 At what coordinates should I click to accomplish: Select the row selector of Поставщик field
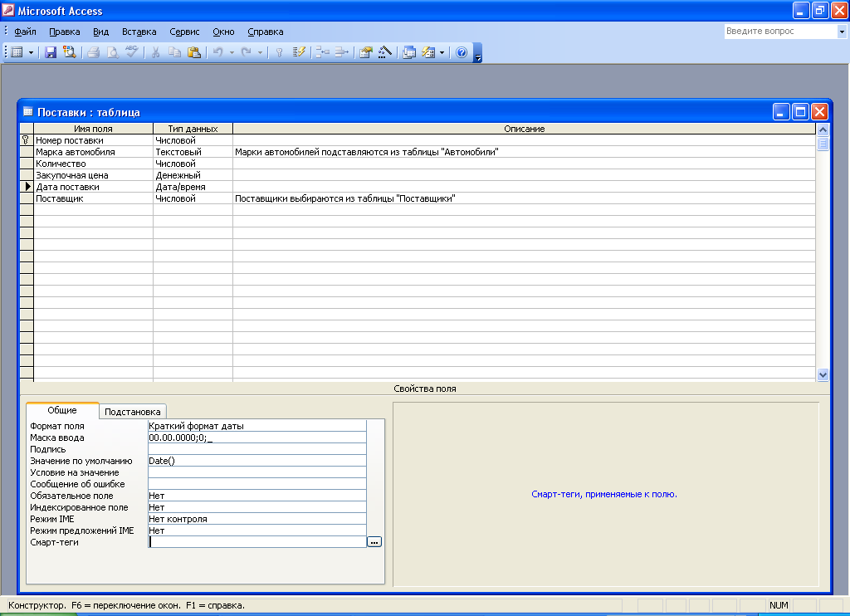[27, 199]
